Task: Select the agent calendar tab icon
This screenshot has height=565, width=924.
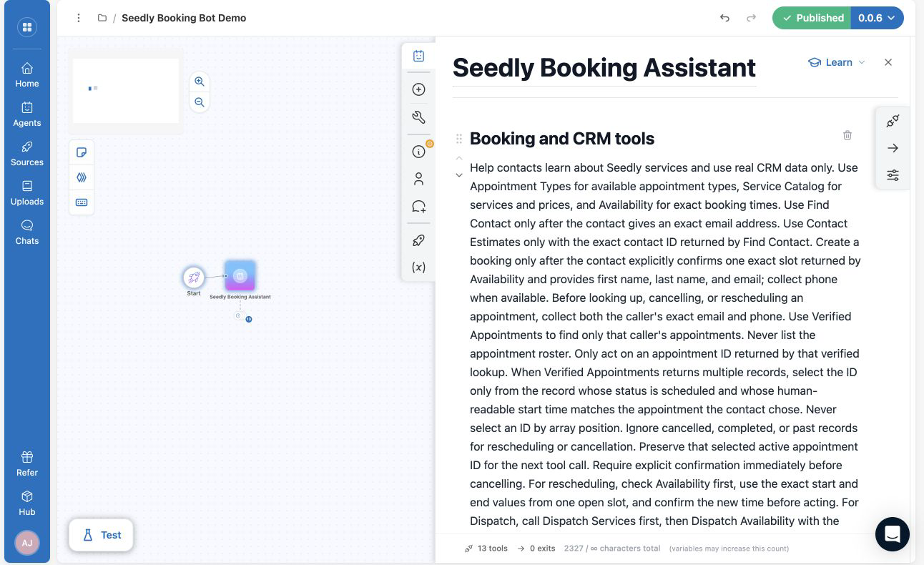Action: (419, 56)
